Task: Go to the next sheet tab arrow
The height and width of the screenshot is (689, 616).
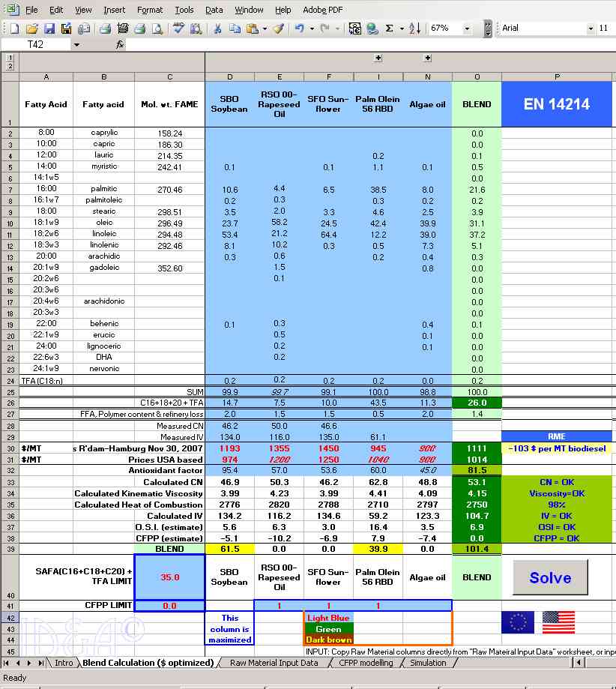Action: point(29,663)
